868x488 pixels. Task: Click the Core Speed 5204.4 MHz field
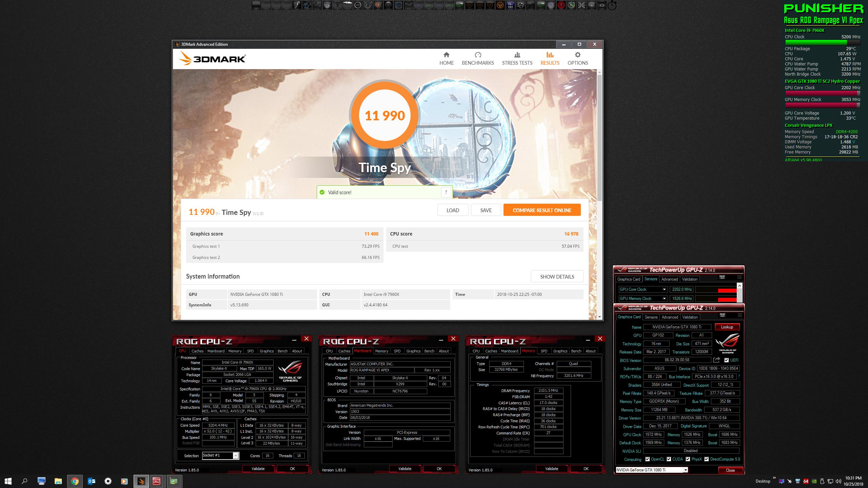coord(218,425)
